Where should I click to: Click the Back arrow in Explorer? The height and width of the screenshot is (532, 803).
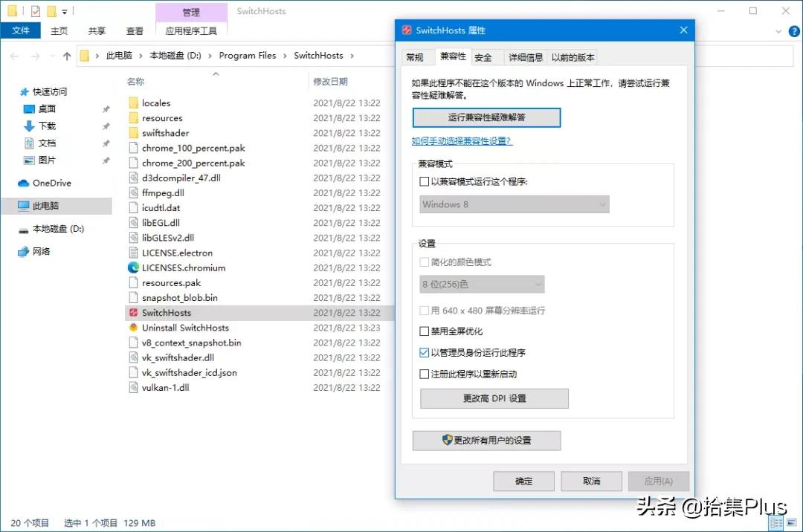[x=14, y=56]
